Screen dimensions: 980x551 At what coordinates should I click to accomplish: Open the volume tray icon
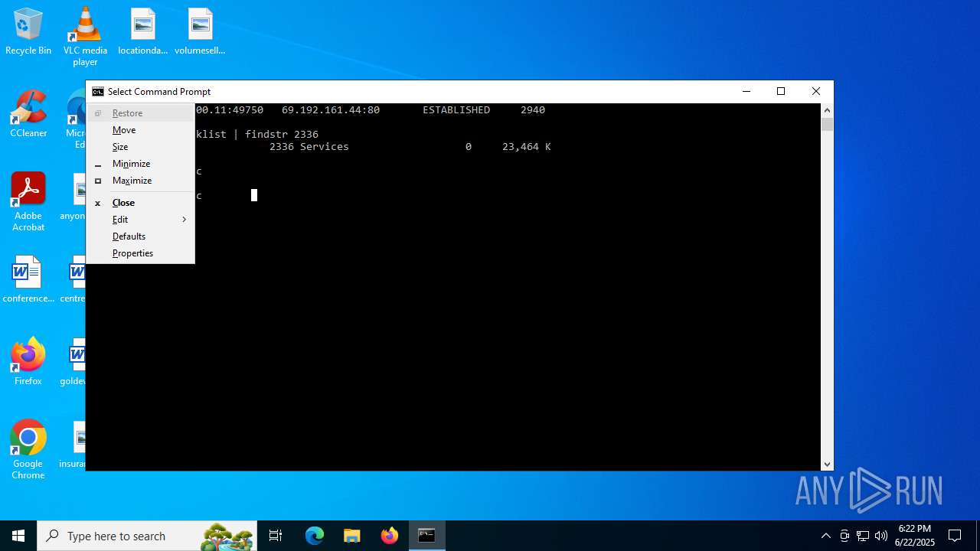[x=881, y=536]
